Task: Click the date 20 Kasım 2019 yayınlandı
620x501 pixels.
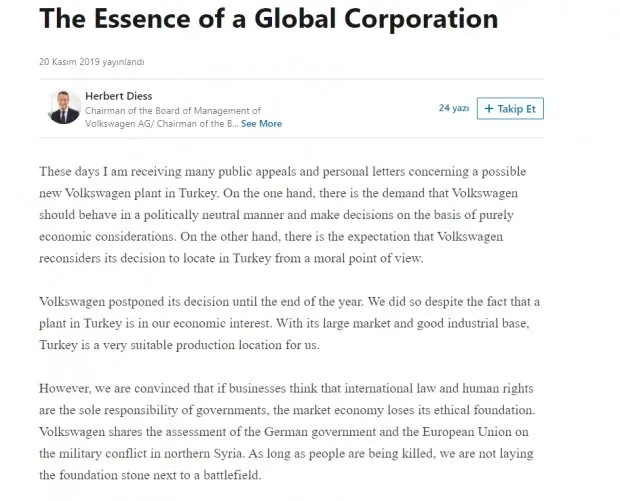Action: (92, 62)
